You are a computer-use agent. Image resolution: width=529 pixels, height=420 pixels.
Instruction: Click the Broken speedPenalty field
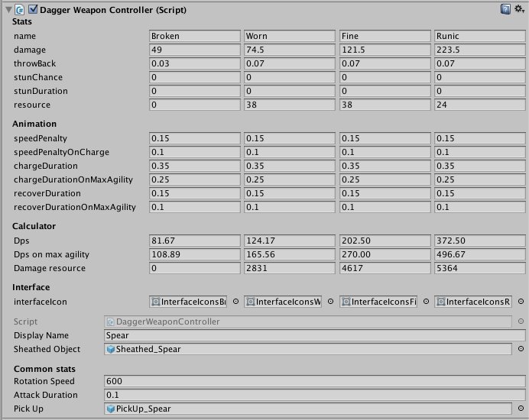(195, 138)
